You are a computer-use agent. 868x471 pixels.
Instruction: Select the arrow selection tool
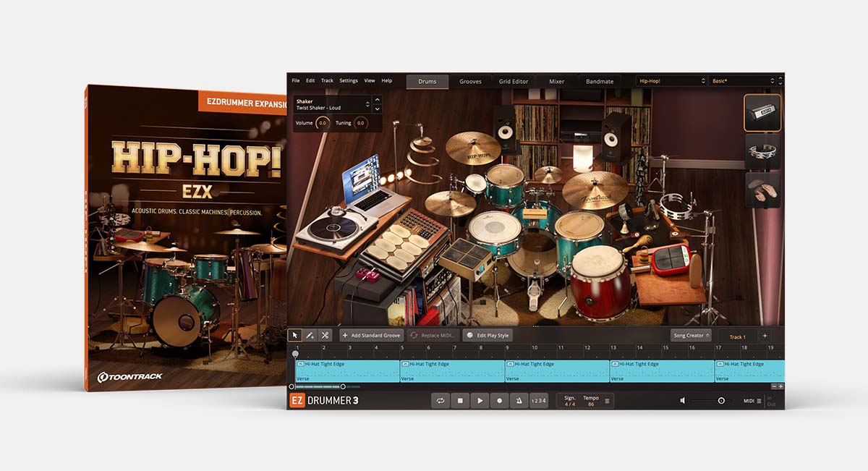[294, 335]
